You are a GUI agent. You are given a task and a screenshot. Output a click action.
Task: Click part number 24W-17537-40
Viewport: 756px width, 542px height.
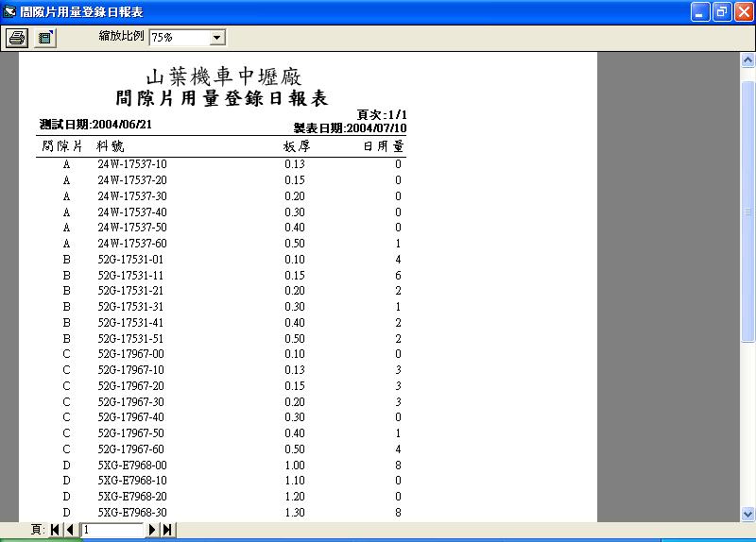pos(132,212)
